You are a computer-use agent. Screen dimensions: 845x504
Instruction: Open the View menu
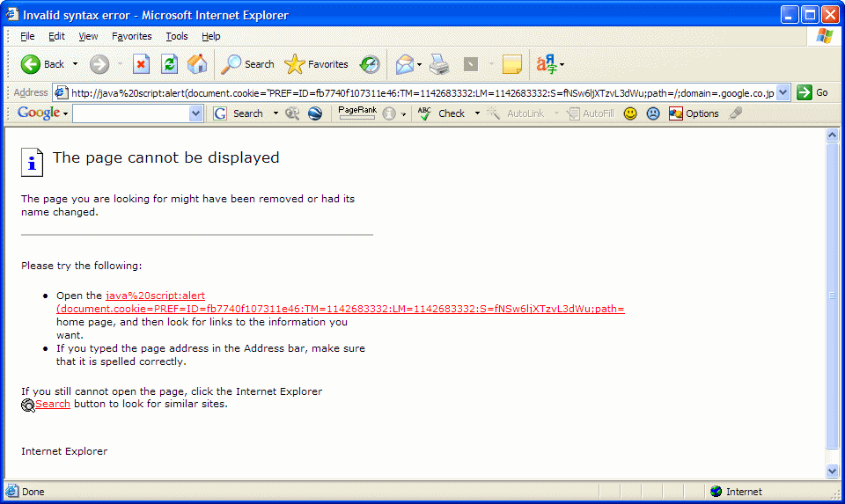click(88, 36)
